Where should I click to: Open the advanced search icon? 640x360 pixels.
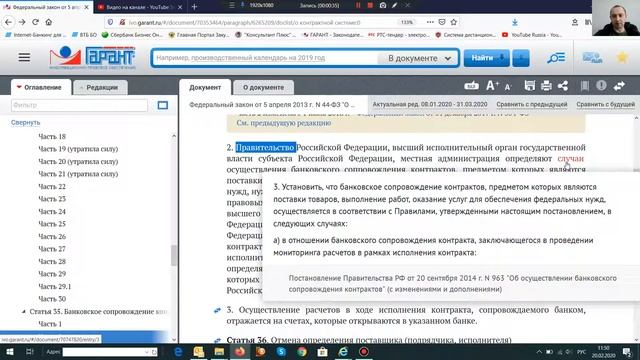[x=556, y=58]
